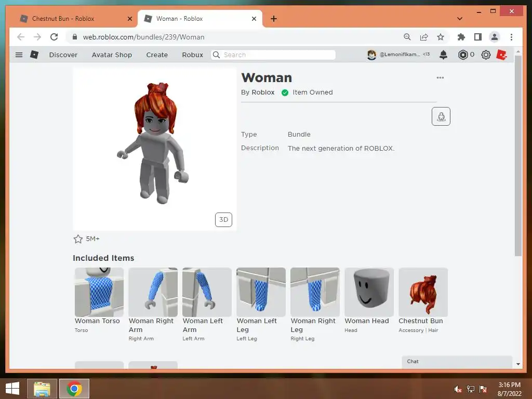Viewport: 532px width, 399px height.
Task: Open the Chrome profile icon
Action: (x=495, y=37)
